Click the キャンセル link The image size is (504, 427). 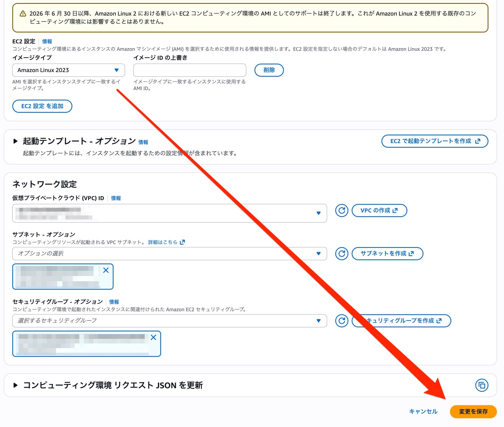click(423, 412)
